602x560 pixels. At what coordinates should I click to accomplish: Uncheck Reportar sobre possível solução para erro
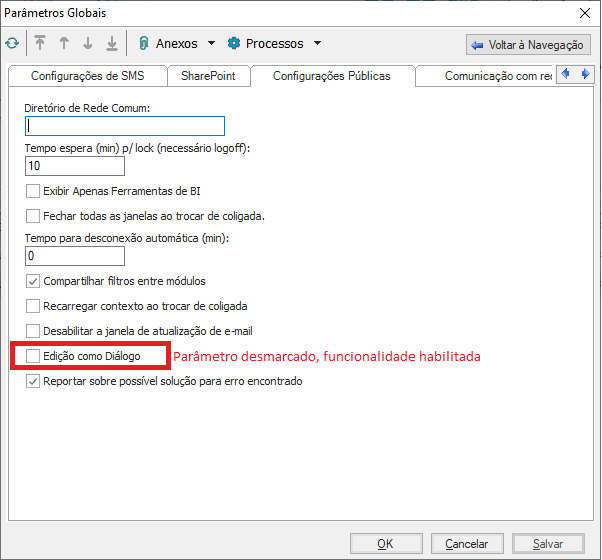[33, 382]
